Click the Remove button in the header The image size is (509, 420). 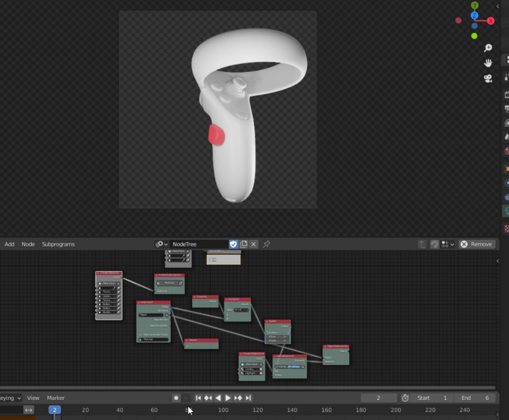coord(477,244)
